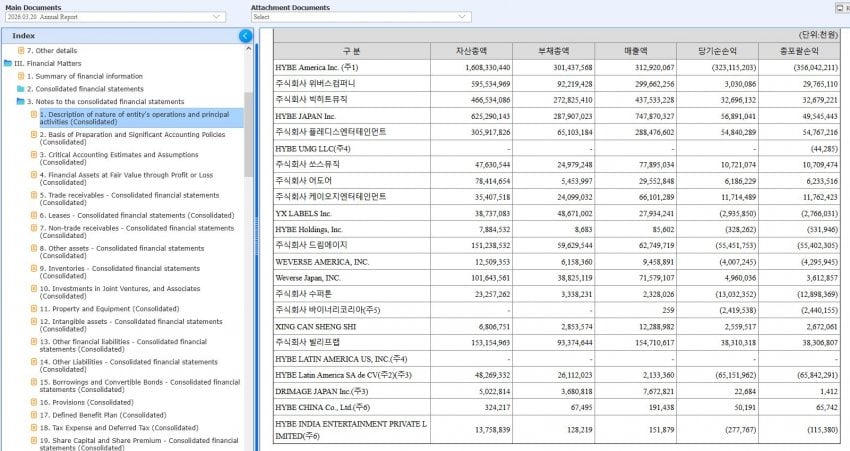Viewport: 850px width, 451px height.
Task: Open '14. Other Liabilities' note
Action: [129, 365]
